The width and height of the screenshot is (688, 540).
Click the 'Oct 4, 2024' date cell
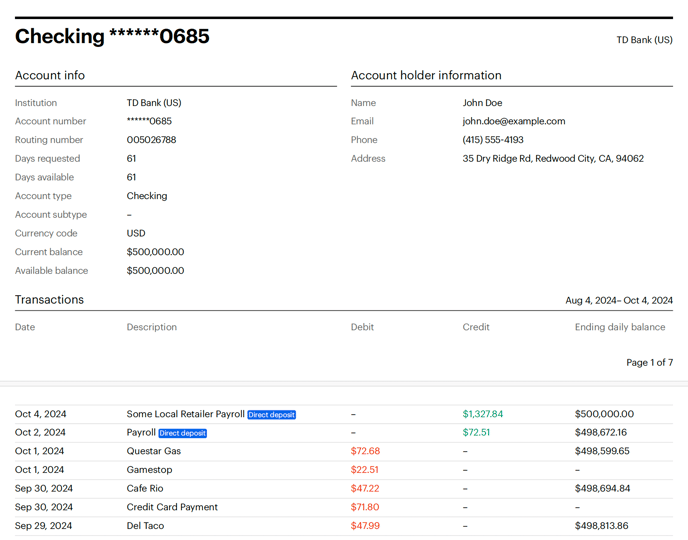(40, 414)
